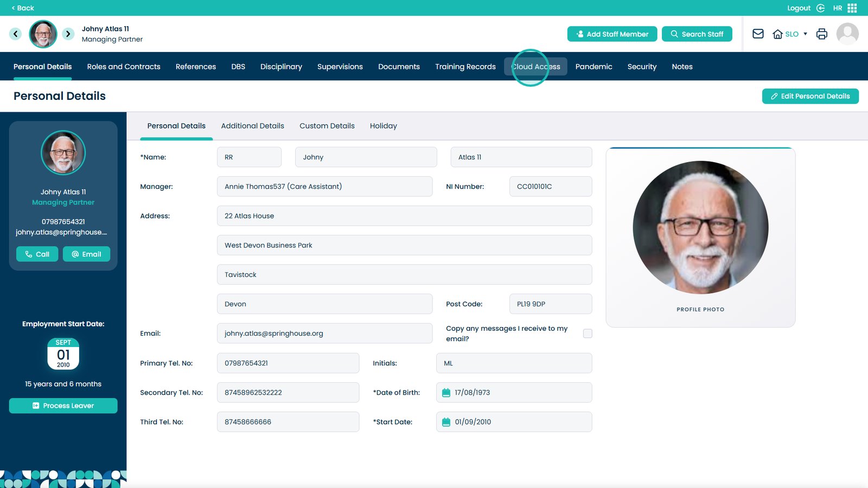Screen dimensions: 868x488
Task: Click the logout arrow icon
Action: click(821, 8)
